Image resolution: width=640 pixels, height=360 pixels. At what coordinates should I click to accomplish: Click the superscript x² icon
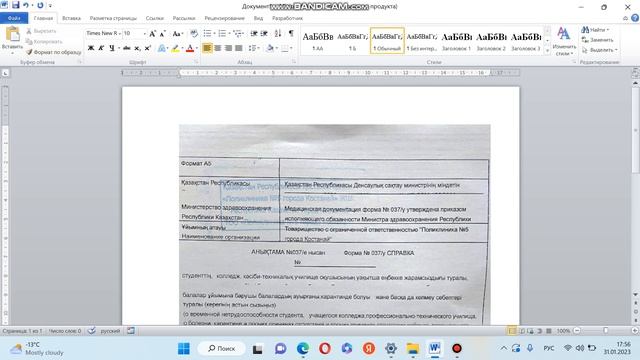[148, 48]
